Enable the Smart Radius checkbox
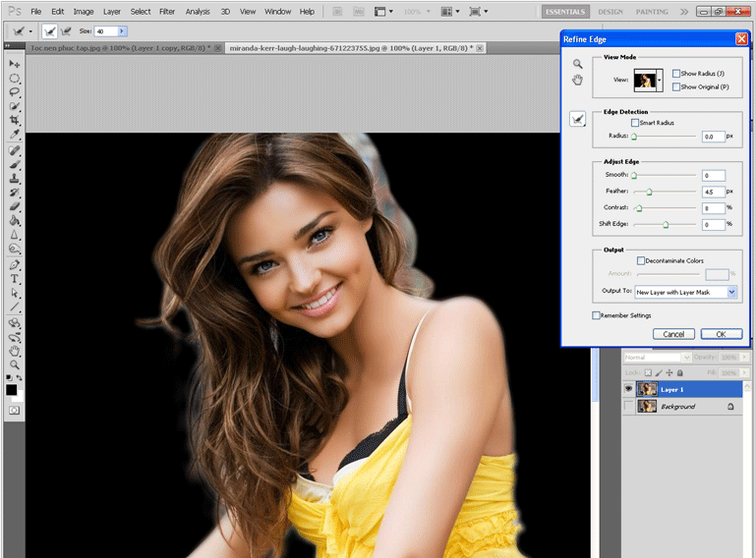Screen dimensions: 756x558 635,123
